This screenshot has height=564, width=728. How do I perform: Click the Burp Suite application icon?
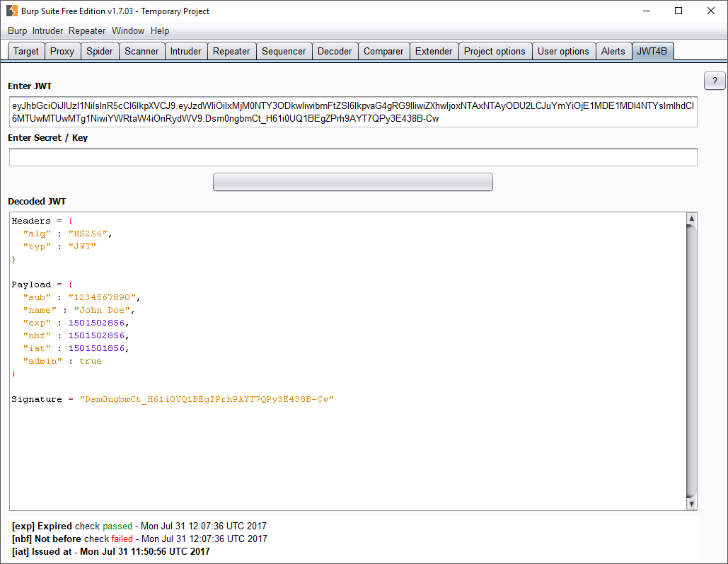[11, 11]
